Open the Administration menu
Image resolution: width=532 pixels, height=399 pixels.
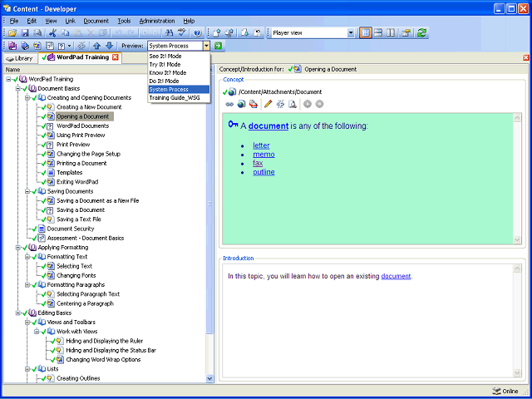(x=157, y=21)
